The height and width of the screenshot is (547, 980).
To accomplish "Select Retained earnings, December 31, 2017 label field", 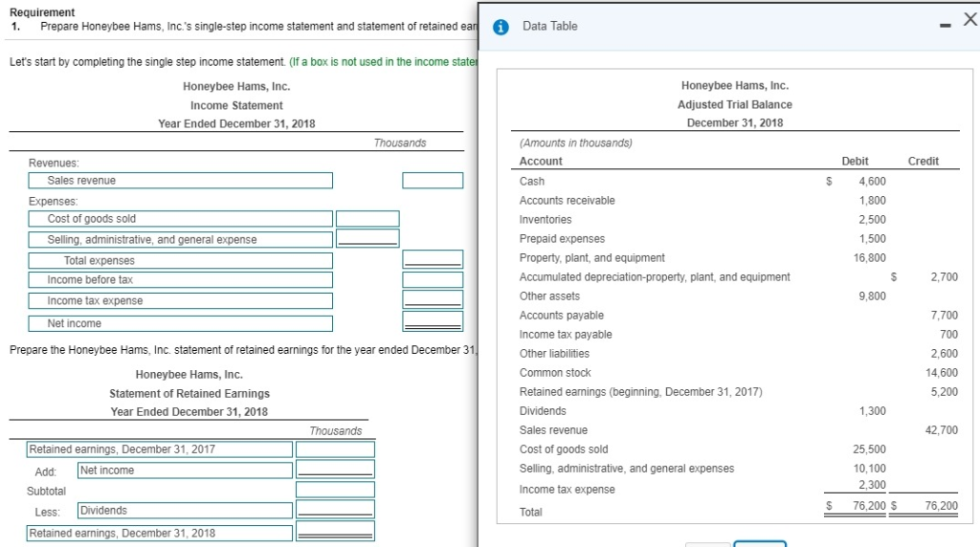I will (x=160, y=449).
